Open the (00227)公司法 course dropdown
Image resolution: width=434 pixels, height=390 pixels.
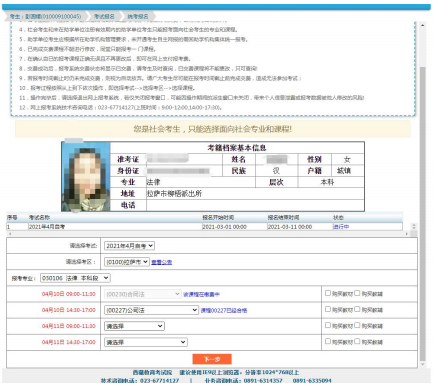pos(151,310)
